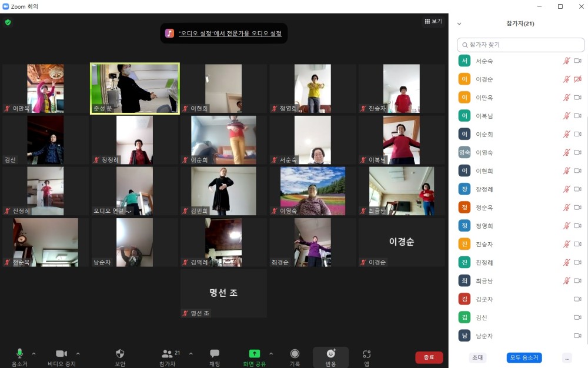This screenshot has height=368, width=588.
Task: Expand participants options arrow
Action: [191, 353]
